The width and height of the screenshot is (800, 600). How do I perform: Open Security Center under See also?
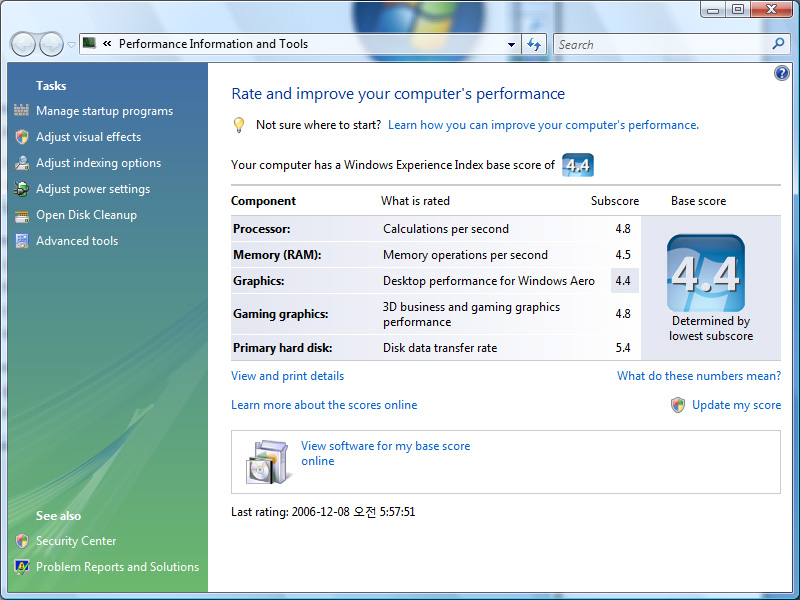(76, 541)
